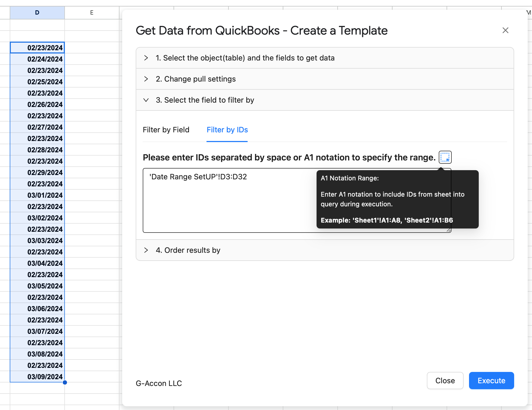Click the G-Accon LLC footer text

click(159, 383)
